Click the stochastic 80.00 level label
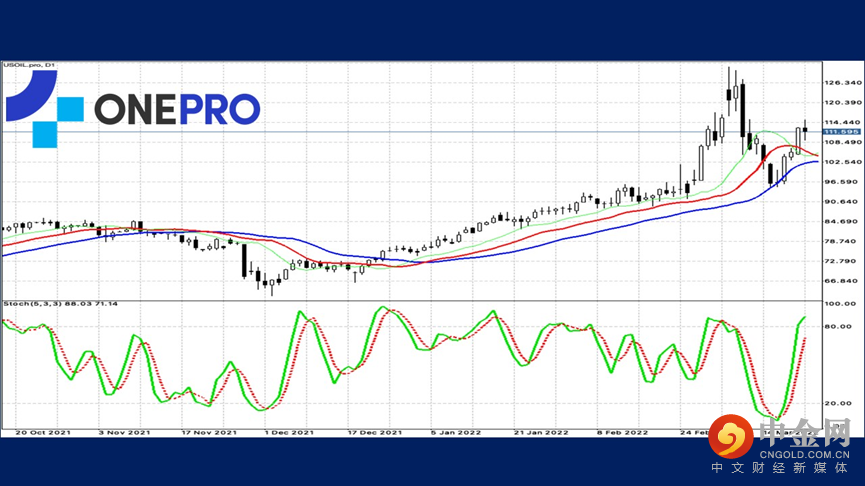 [x=836, y=326]
